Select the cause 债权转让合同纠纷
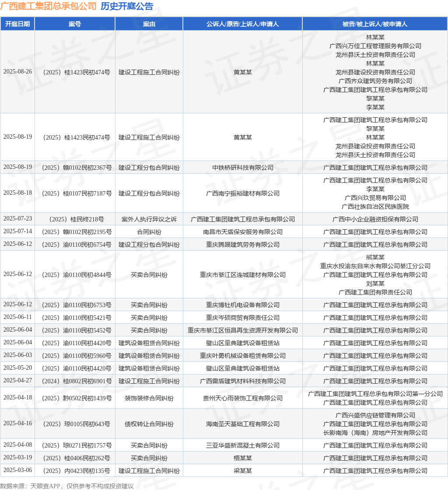The height and width of the screenshot is (490, 448). 149,424
